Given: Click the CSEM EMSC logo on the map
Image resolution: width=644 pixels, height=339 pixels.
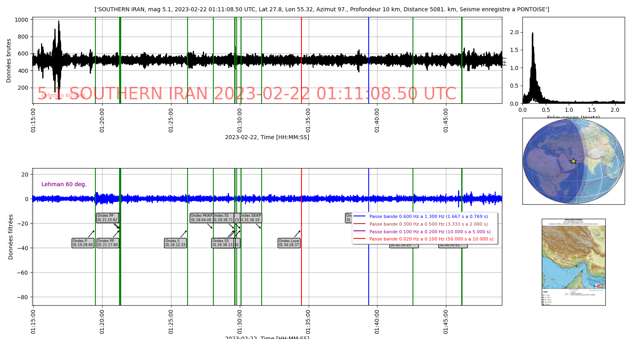Looking at the screenshot, I should click(601, 286).
